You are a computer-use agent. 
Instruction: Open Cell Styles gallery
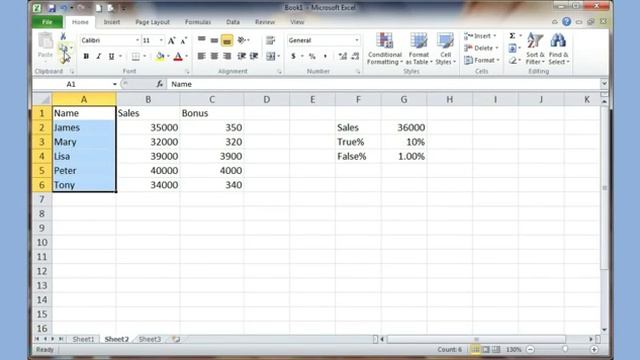click(x=445, y=49)
